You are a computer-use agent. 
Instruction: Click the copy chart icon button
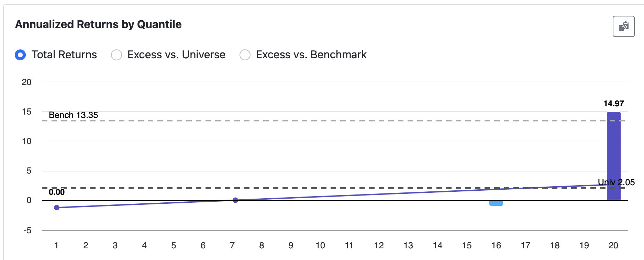(x=623, y=26)
